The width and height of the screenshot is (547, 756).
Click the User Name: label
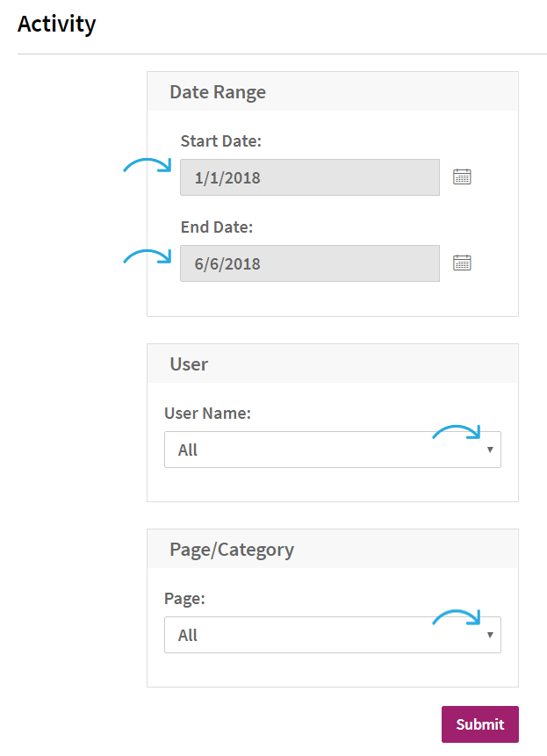[x=208, y=413]
